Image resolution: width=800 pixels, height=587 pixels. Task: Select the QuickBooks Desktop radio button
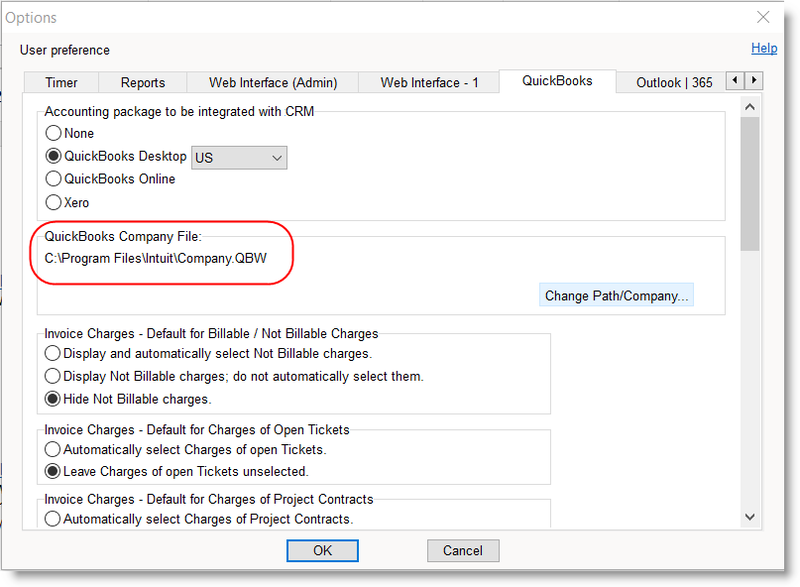point(54,156)
